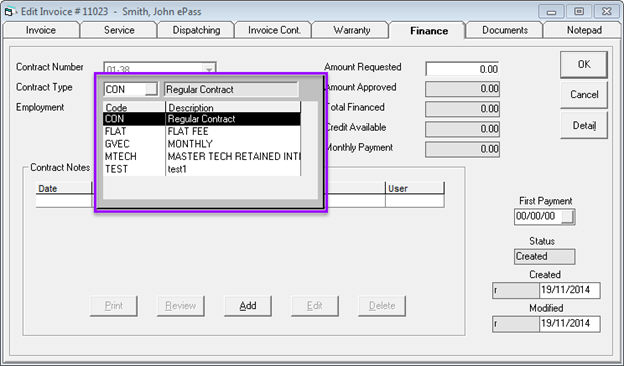Go to the Dispatching tab

[x=196, y=30]
